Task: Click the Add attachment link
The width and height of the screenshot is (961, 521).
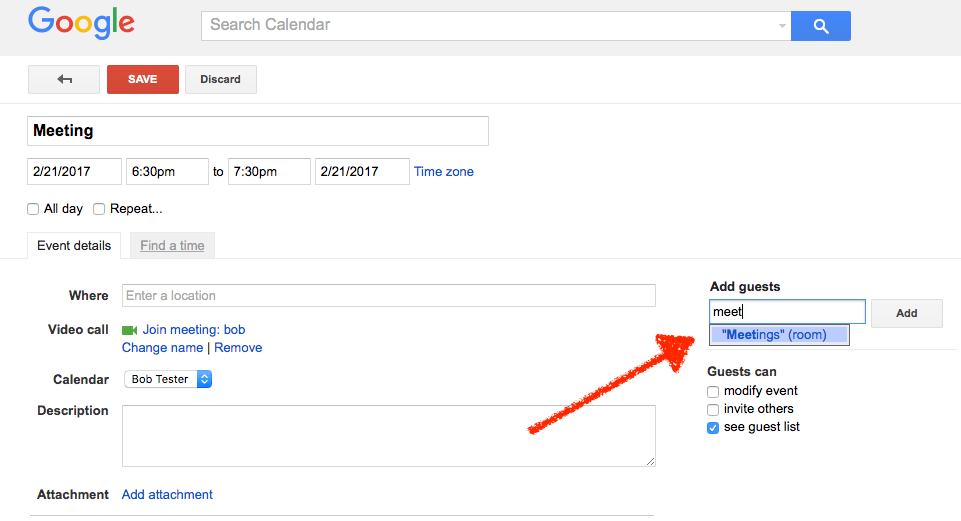Action: click(x=167, y=495)
